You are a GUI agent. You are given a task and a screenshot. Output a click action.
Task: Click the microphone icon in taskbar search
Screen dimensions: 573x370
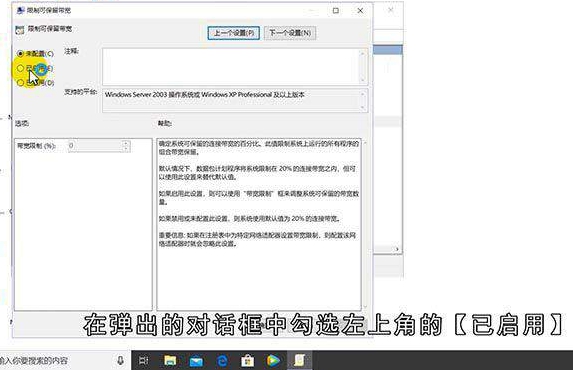120,360
